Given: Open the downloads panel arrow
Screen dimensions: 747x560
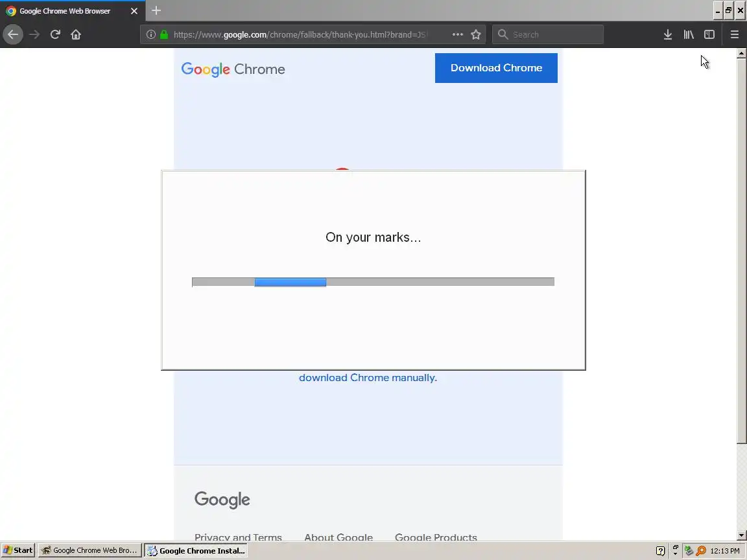Looking at the screenshot, I should coord(667,34).
